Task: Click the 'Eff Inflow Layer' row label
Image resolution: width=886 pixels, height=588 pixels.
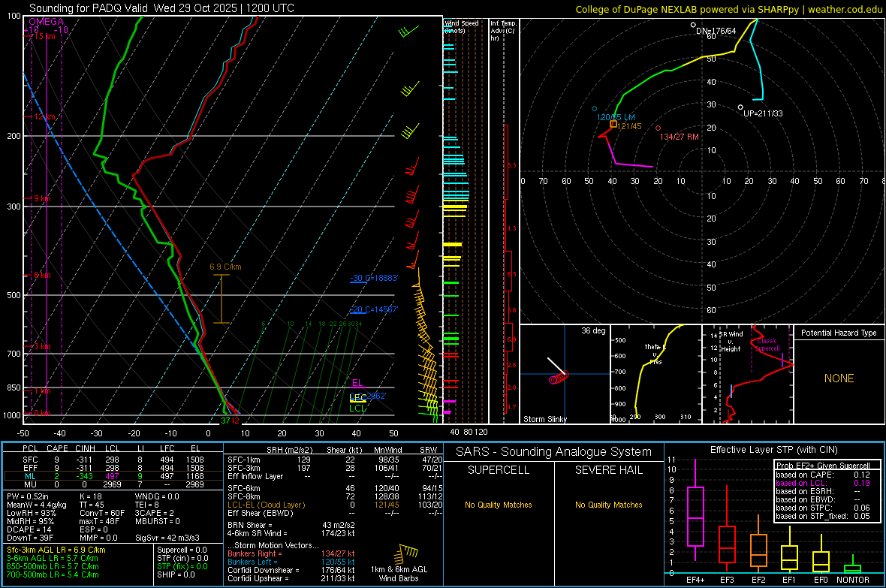Action: 255,476
